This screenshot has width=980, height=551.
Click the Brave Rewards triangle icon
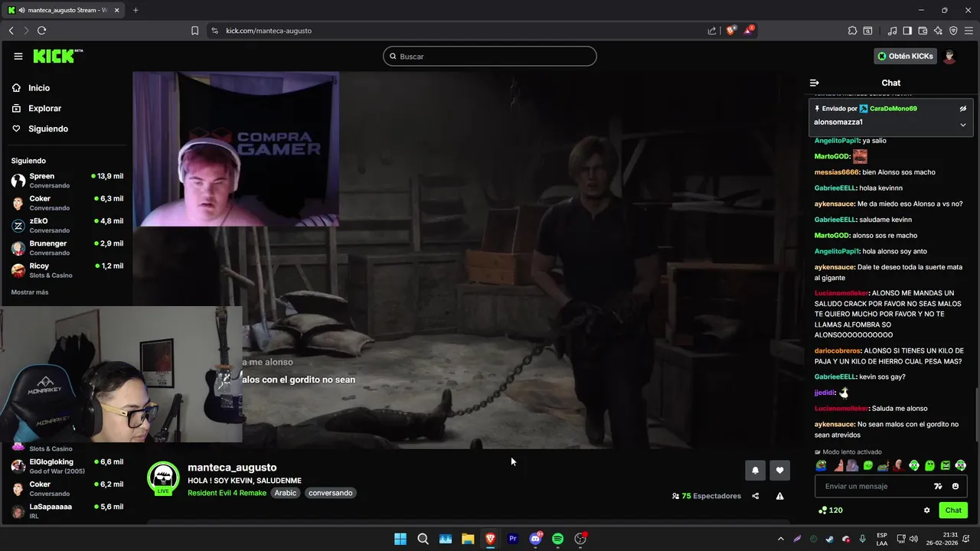750,31
